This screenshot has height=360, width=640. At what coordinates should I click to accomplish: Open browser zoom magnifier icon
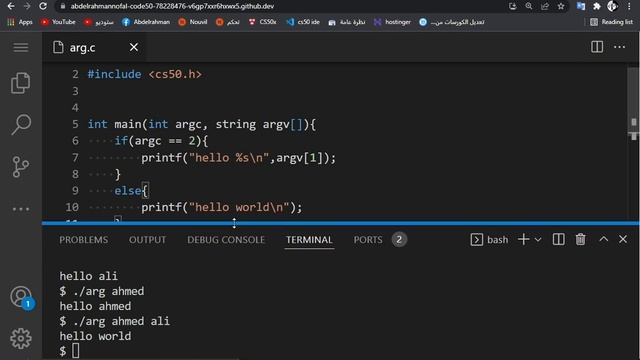pos(529,6)
